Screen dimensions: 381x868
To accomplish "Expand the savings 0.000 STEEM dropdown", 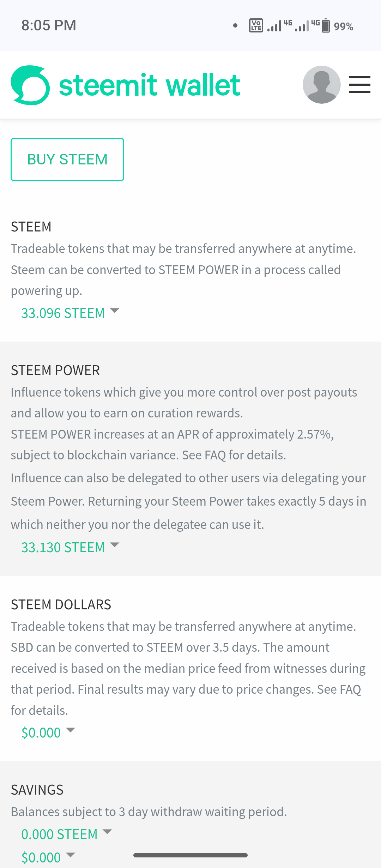I will [59, 834].
